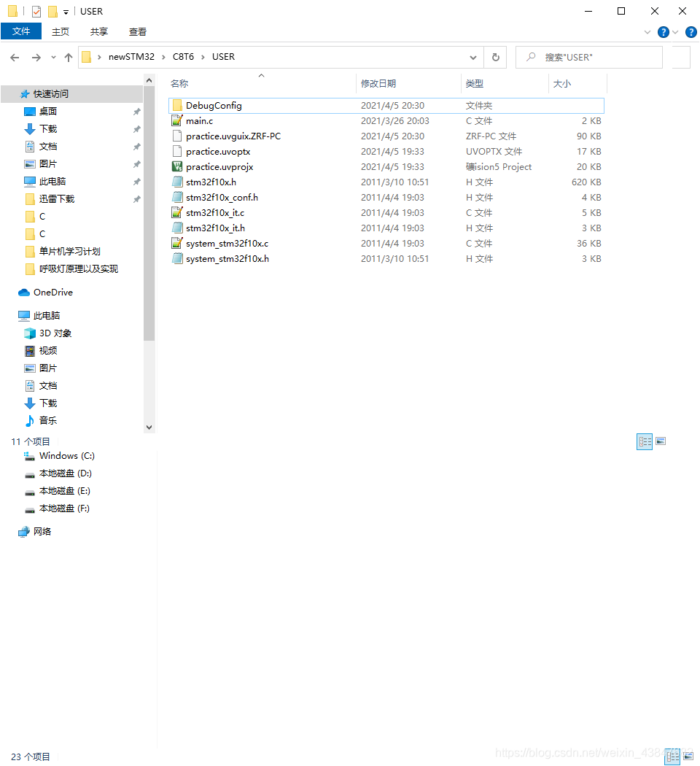Unpin 迅雷下载 using its pin icon
The image size is (700, 766).
tap(136, 199)
